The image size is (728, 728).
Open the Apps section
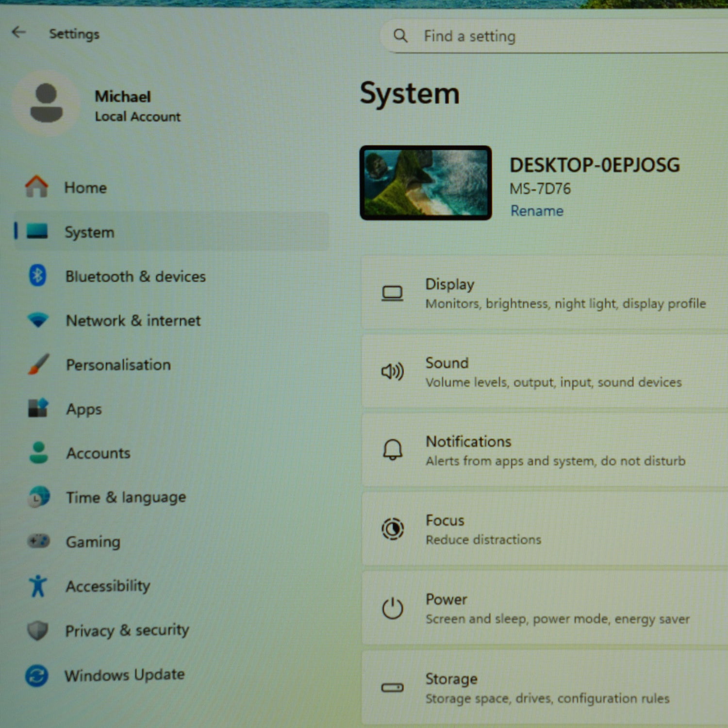coord(84,409)
